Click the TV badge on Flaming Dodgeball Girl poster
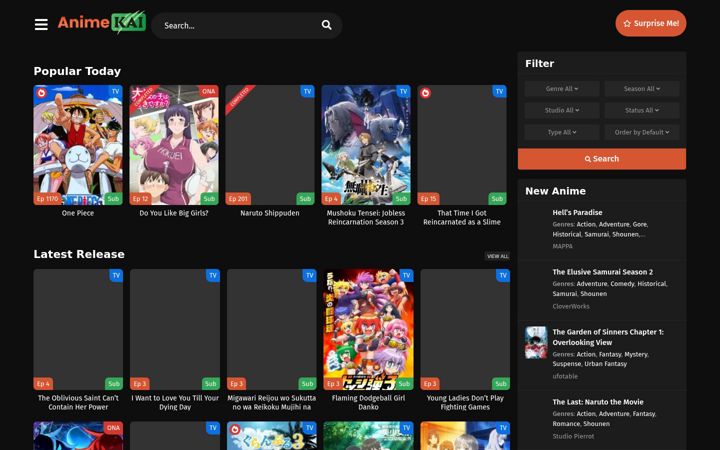The height and width of the screenshot is (450, 720). click(x=406, y=276)
